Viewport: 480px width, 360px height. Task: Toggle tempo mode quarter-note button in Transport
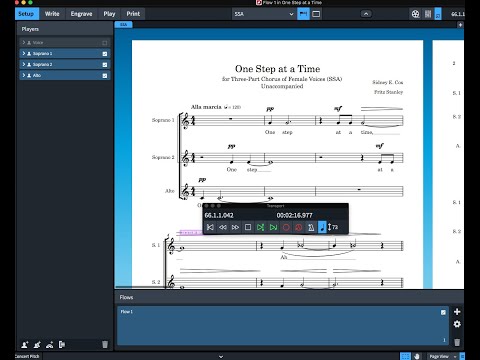point(322,227)
